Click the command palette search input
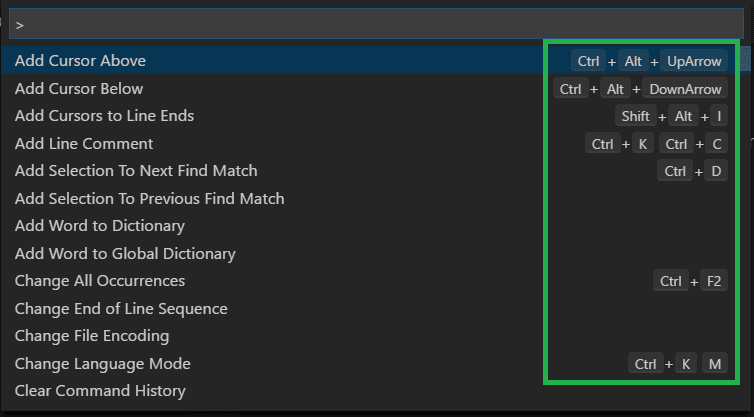 coord(376,24)
